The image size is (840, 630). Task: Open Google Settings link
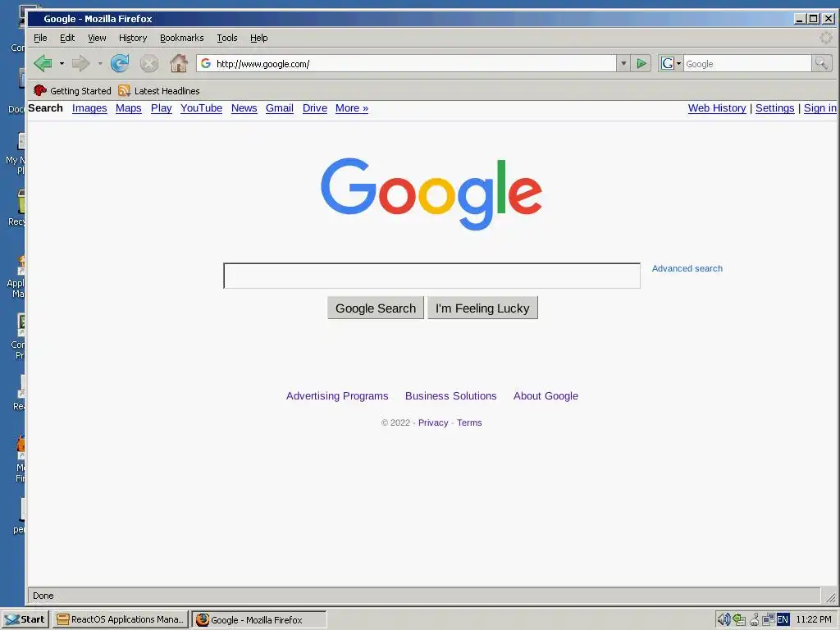[x=774, y=108]
